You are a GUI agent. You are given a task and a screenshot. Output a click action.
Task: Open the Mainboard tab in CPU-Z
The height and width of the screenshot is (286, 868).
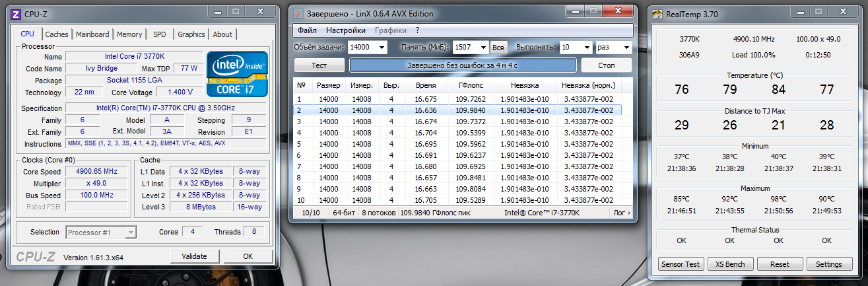point(92,34)
